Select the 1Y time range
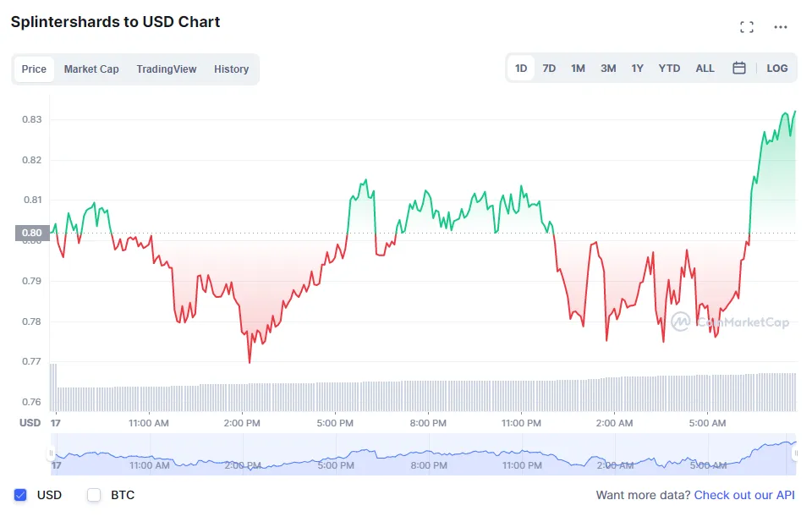Viewport: 812px width, 522px height. tap(637, 69)
